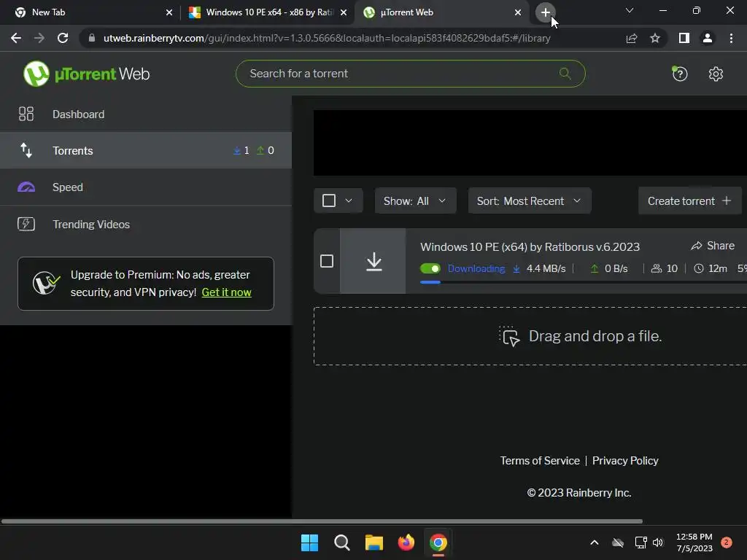Viewport: 747px width, 560px height.
Task: Open Windows taskbar search
Action: tap(341, 542)
